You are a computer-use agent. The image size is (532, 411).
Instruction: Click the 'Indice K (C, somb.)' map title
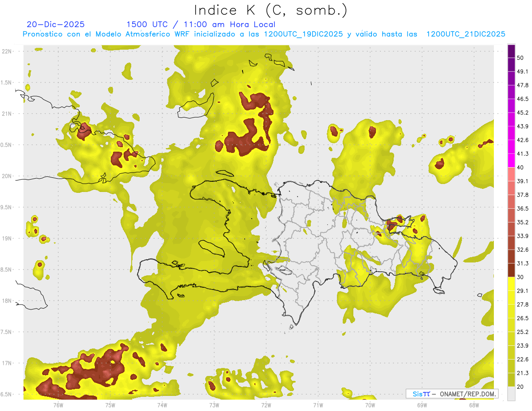click(270, 10)
